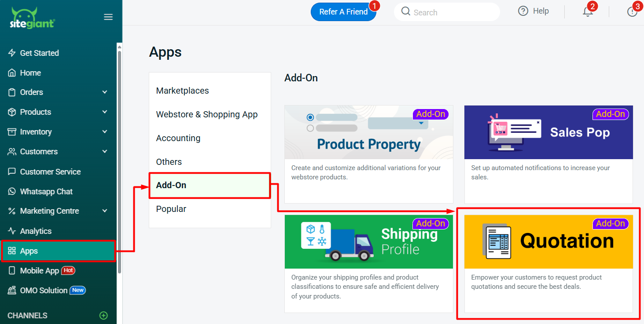Click the Refer A Friend button
644x324 pixels.
pos(343,12)
